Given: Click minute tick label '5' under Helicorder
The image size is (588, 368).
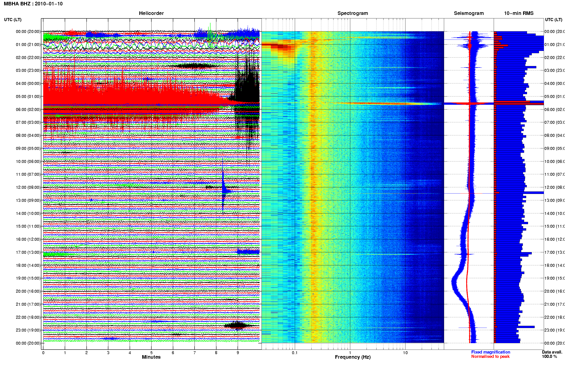Looking at the screenshot, I should pyautogui.click(x=151, y=353).
